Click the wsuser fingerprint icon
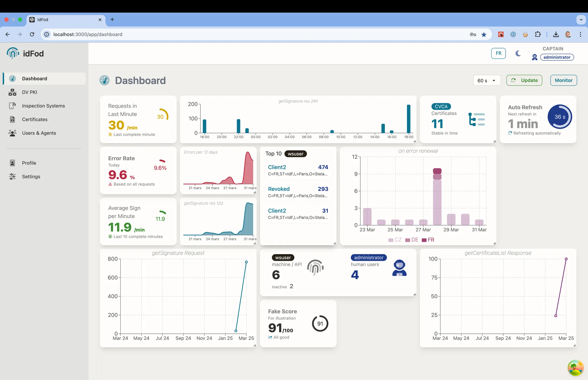This screenshot has height=380, width=588. pos(315,267)
